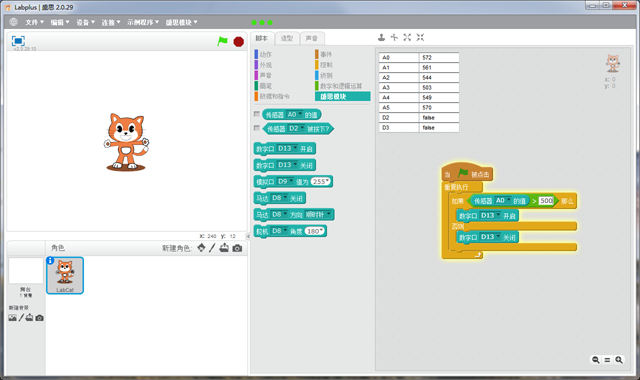Click the globe language icon in menu bar

tap(13, 22)
